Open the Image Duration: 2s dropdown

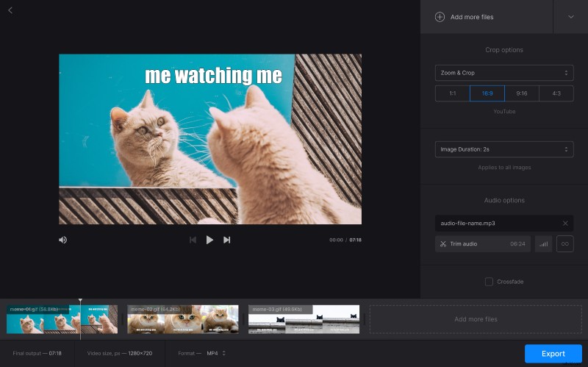coord(504,149)
